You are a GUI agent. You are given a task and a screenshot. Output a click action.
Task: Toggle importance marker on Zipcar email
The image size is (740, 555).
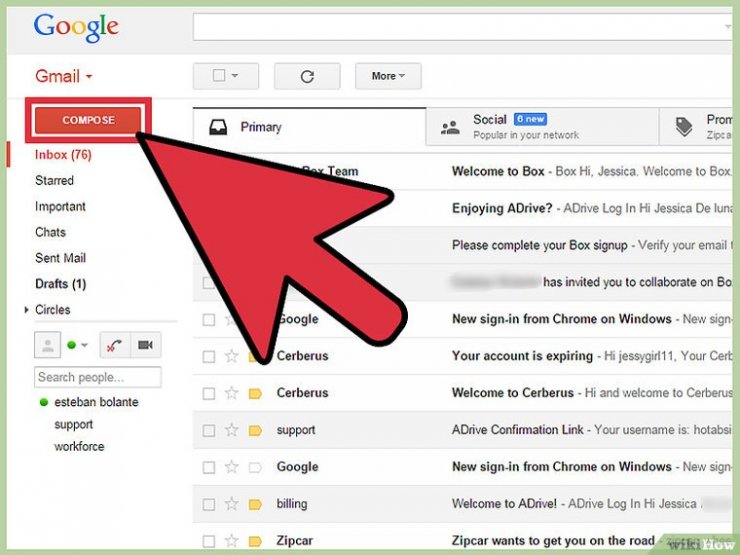(255, 541)
